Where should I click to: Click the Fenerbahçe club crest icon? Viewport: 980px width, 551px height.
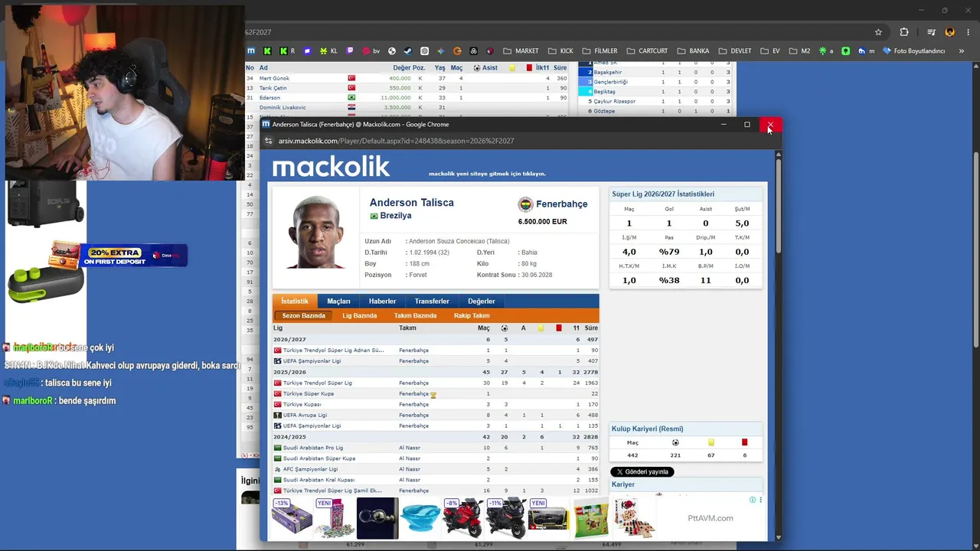(525, 204)
